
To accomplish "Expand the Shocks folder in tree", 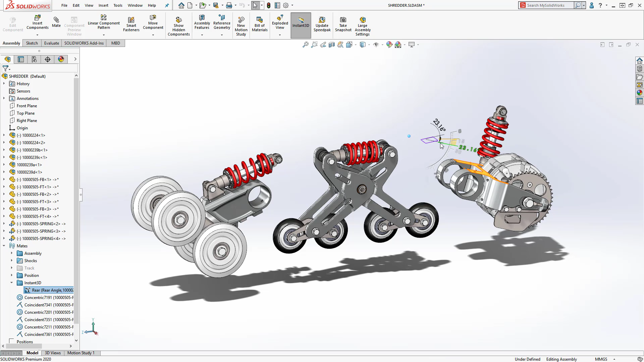I will coord(11,260).
